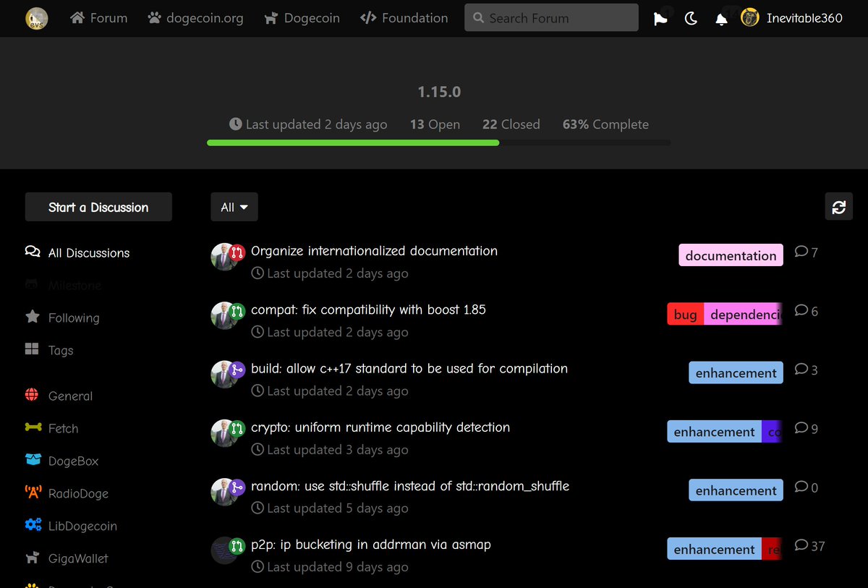Click enhancement tag on build c++17 row
This screenshot has width=868, height=588.
pos(736,372)
